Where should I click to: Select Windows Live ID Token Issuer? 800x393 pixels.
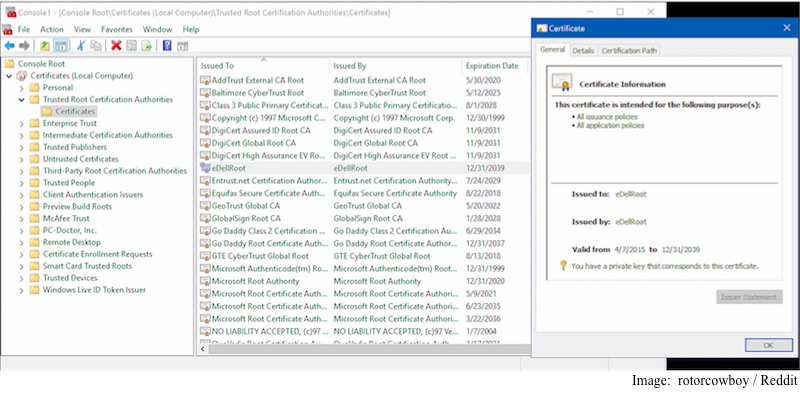(x=94, y=290)
